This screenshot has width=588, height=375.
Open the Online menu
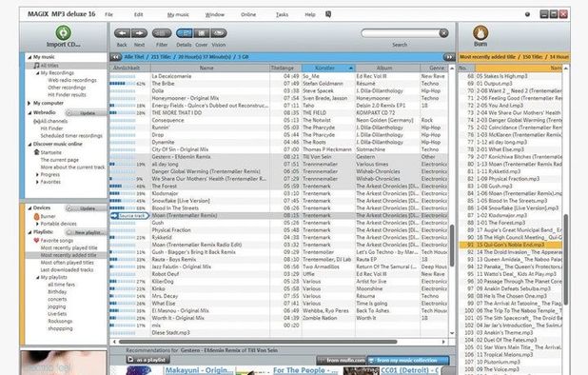248,14
